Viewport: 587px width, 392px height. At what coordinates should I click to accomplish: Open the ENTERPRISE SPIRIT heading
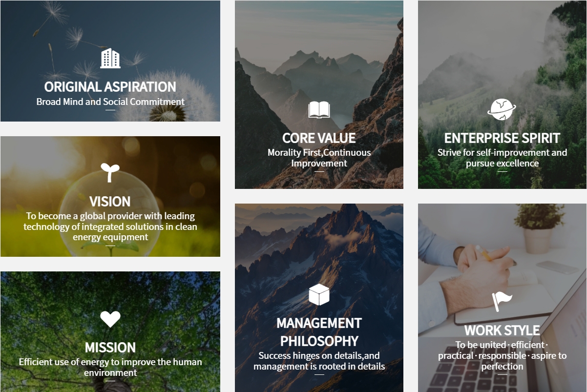pyautogui.click(x=502, y=138)
